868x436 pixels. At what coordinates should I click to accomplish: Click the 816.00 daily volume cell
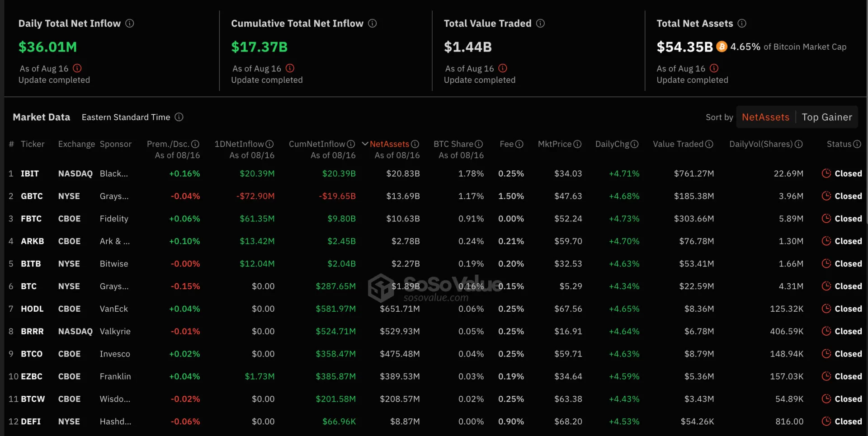click(x=789, y=422)
